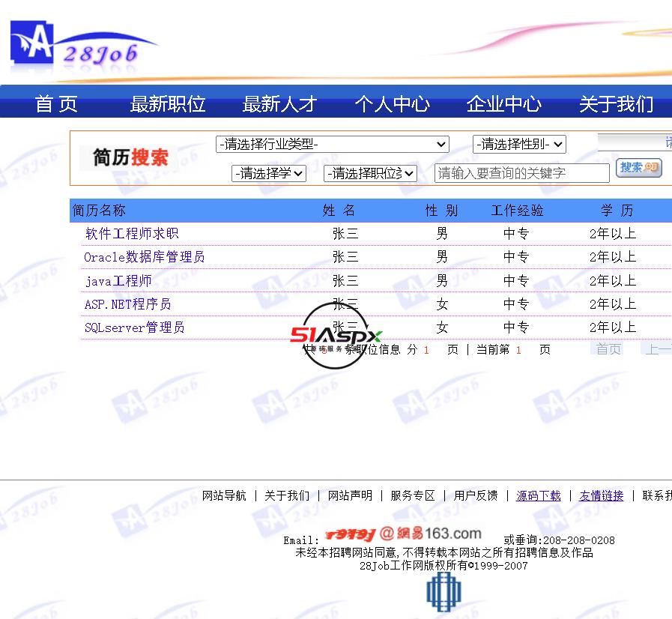
Task: Go to 首页 in navigation bar
Action: pyautogui.click(x=56, y=103)
